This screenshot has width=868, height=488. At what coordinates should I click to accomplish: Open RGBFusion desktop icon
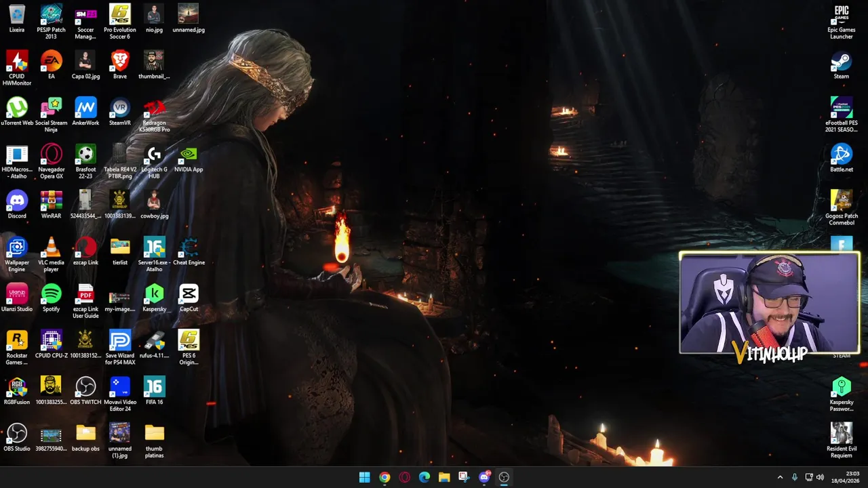(17, 391)
